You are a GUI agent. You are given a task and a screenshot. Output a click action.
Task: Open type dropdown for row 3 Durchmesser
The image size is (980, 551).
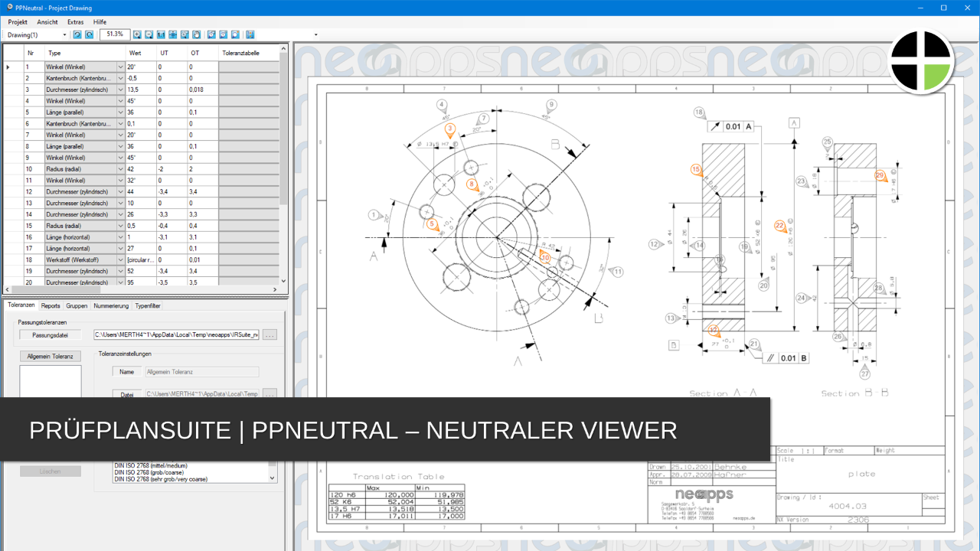pos(120,90)
